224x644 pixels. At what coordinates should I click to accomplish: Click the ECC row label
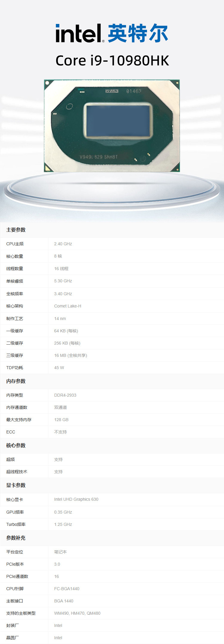pos(10,432)
